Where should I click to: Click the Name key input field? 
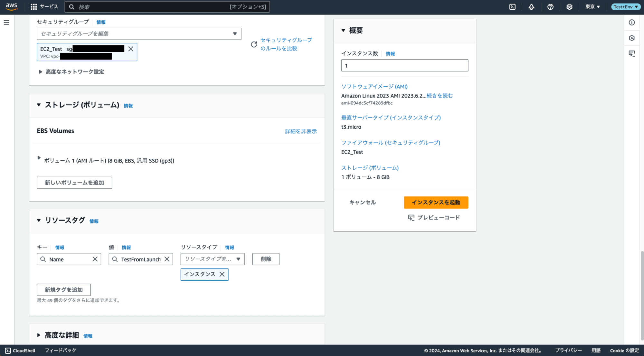(69, 259)
